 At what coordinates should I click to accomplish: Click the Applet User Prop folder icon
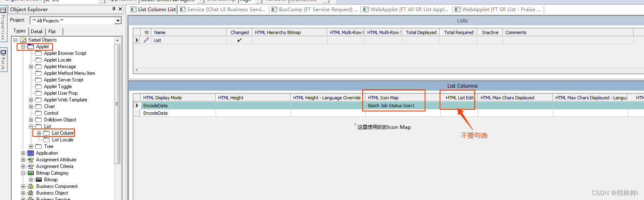click(39, 93)
